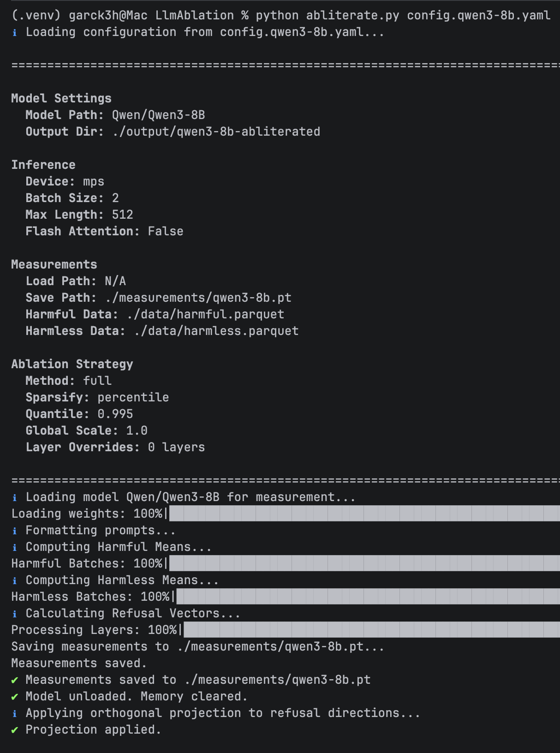
Task: Click the Output Dir path ./output/qwen3-8b-abliterated
Action: pyautogui.click(x=216, y=132)
